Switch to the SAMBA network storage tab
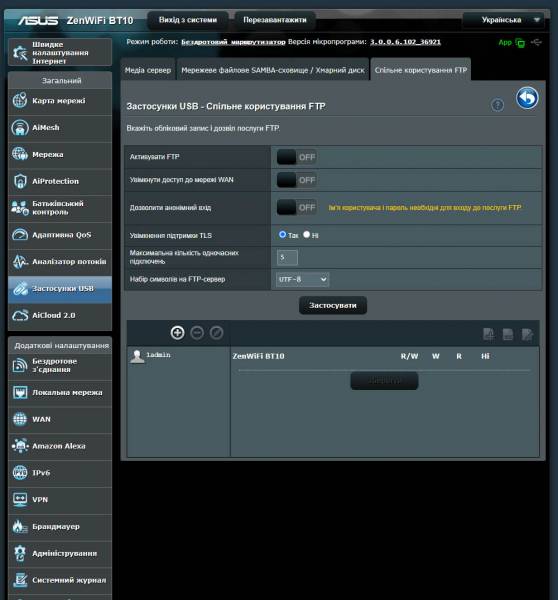This screenshot has width=558, height=600. (273, 70)
